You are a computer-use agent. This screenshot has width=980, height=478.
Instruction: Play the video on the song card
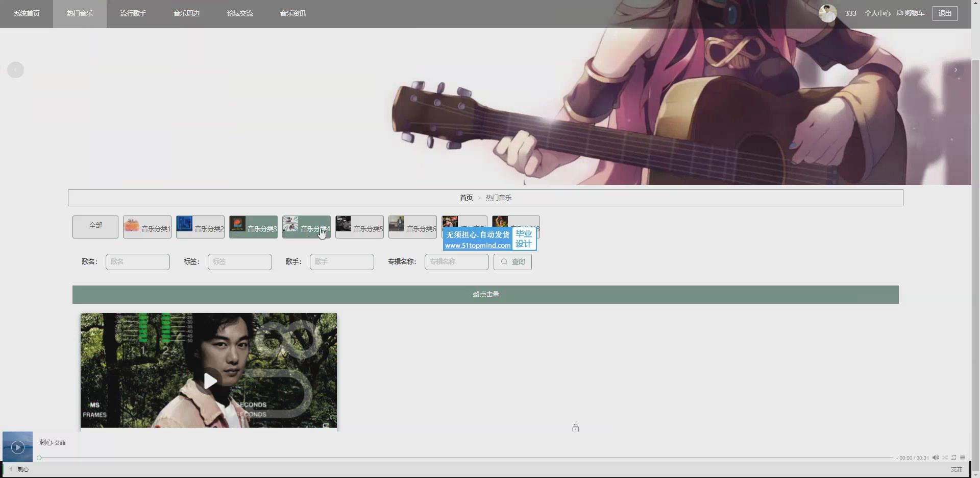(x=210, y=380)
